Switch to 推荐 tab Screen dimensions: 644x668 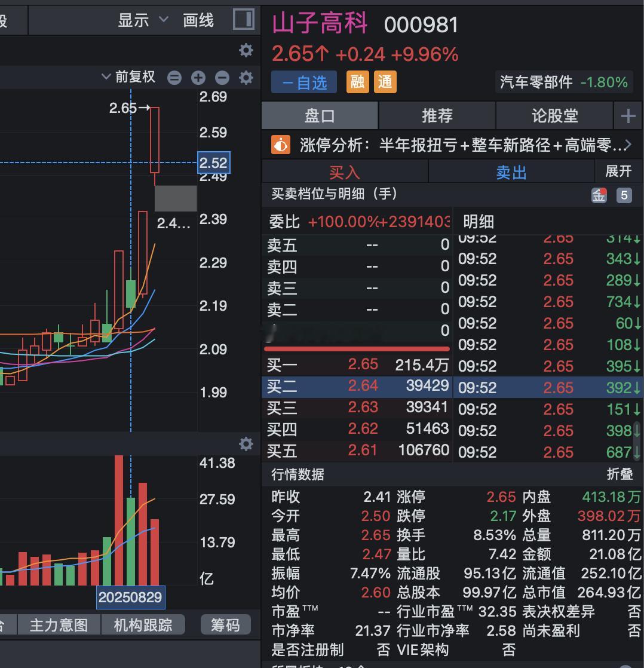[x=437, y=115]
